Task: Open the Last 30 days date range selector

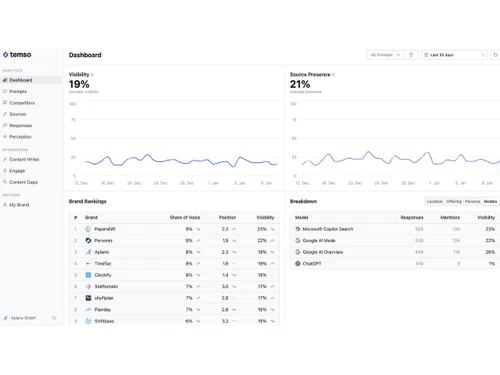Action: click(454, 55)
